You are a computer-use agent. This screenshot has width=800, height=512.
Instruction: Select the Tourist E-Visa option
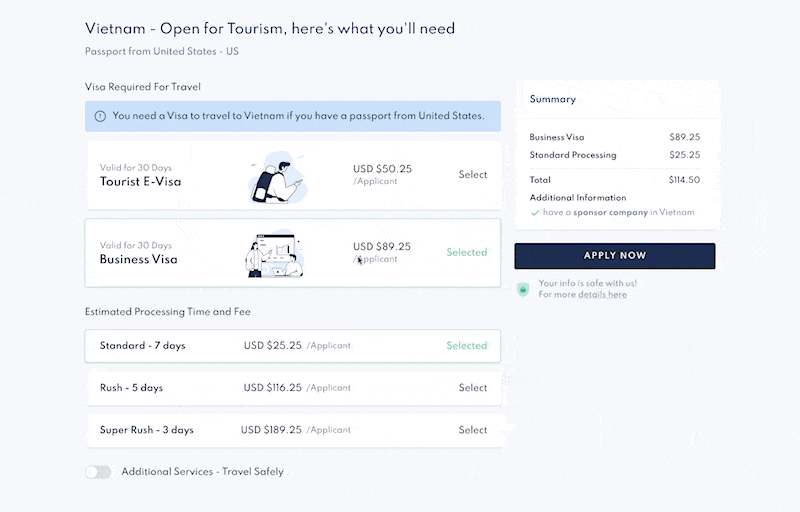(x=472, y=175)
